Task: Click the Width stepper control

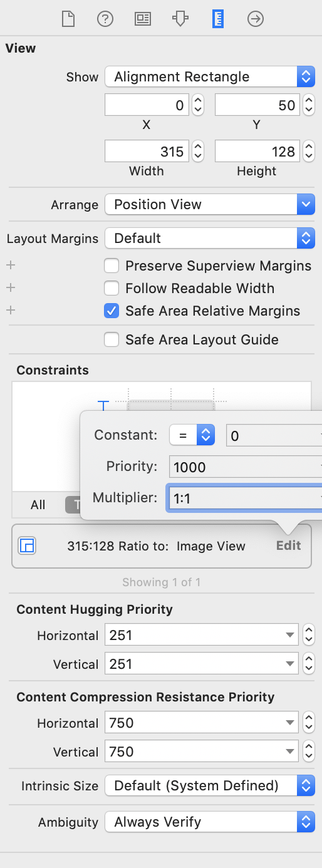Action: pos(198,151)
